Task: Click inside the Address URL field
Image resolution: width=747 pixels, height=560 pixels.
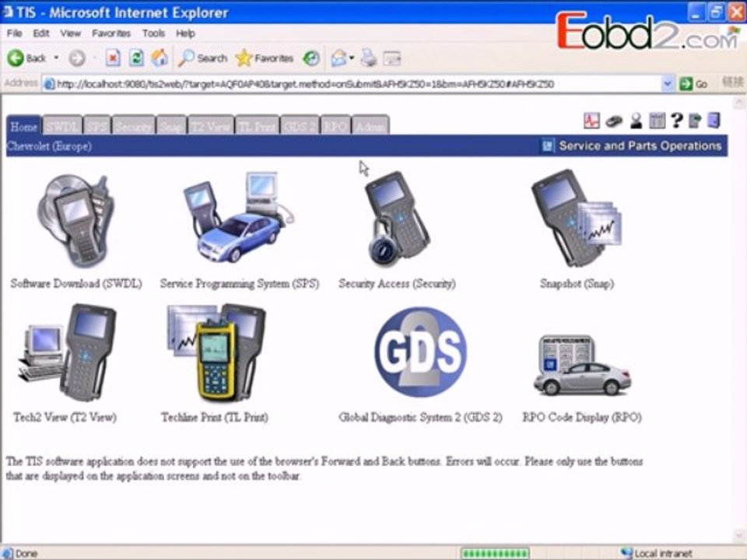Action: (x=352, y=84)
